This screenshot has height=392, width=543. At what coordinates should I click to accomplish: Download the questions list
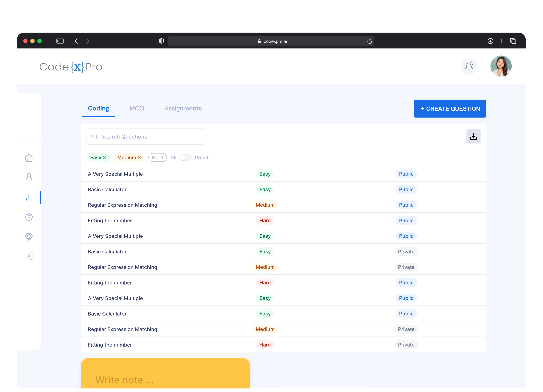(x=473, y=137)
